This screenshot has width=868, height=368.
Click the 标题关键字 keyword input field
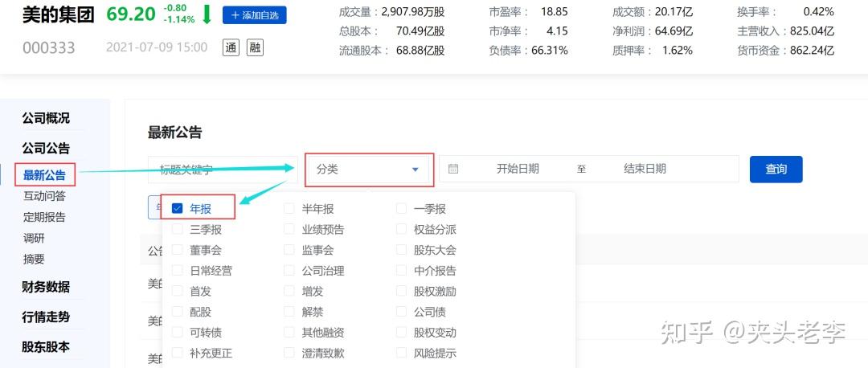coord(223,170)
